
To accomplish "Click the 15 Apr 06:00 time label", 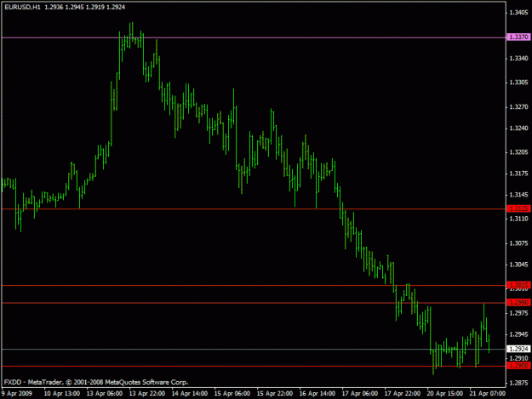I will pos(232,393).
